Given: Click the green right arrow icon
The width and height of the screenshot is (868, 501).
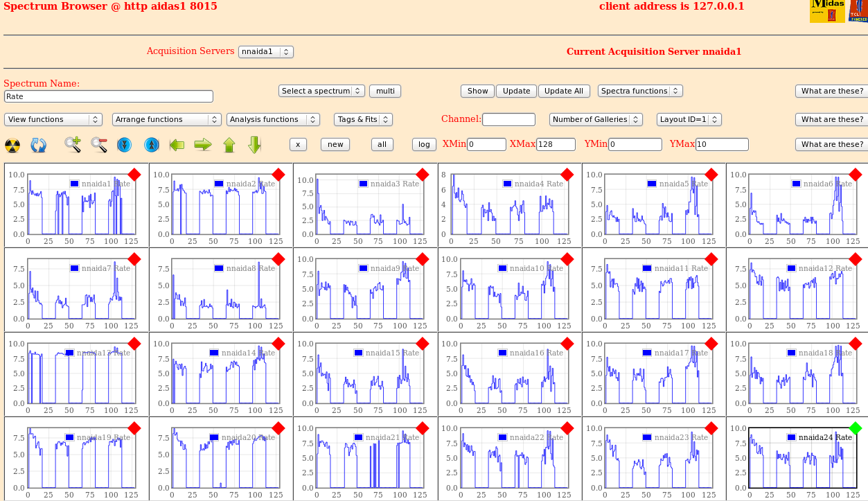Looking at the screenshot, I should point(202,145).
